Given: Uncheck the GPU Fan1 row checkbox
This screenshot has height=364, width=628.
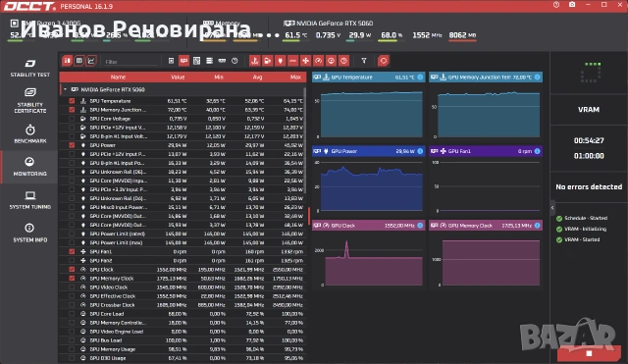Looking at the screenshot, I should [72, 251].
